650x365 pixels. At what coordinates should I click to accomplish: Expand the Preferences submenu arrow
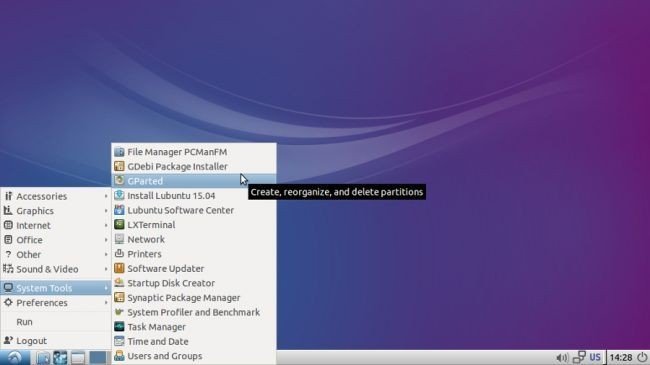pyautogui.click(x=106, y=302)
